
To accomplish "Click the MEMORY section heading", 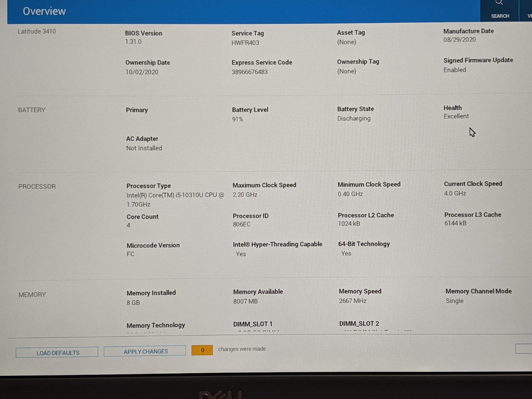I will tap(32, 295).
